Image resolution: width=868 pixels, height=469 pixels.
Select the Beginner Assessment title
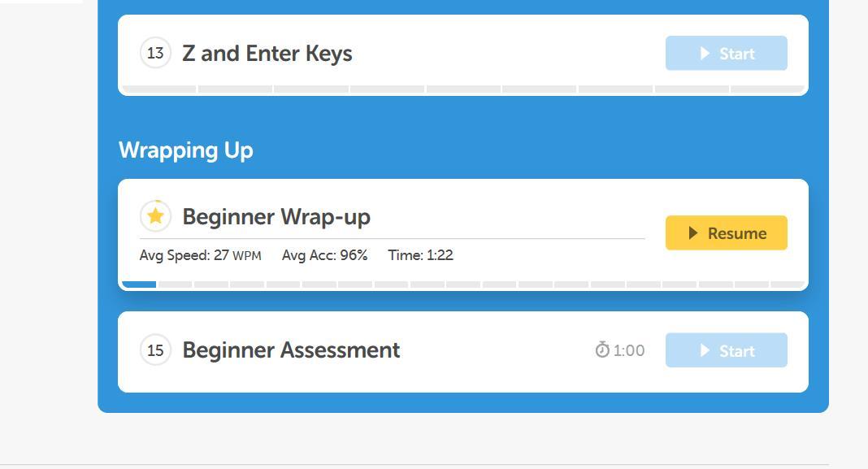(x=291, y=350)
